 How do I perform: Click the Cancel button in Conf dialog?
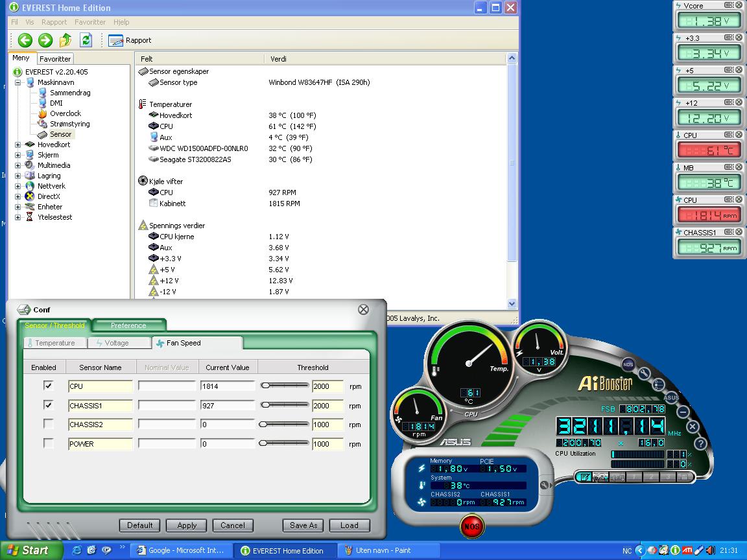tap(233, 525)
